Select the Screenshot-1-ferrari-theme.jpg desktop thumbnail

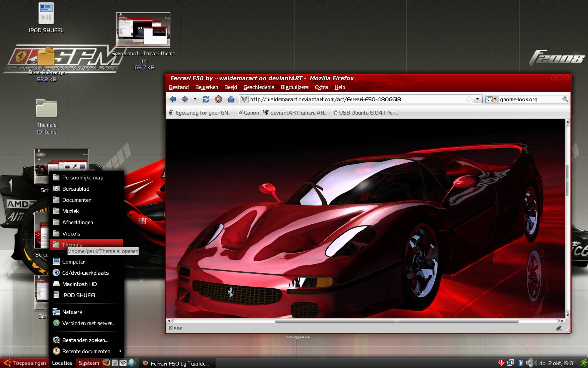tap(143, 41)
